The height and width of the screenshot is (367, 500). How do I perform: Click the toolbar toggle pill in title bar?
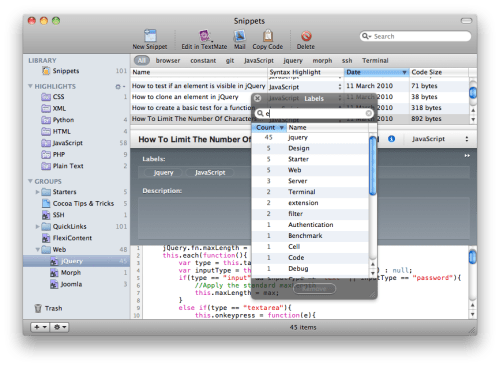coord(466,21)
